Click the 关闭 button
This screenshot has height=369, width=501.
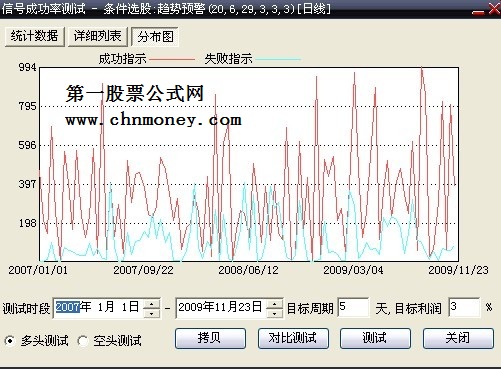tap(458, 338)
